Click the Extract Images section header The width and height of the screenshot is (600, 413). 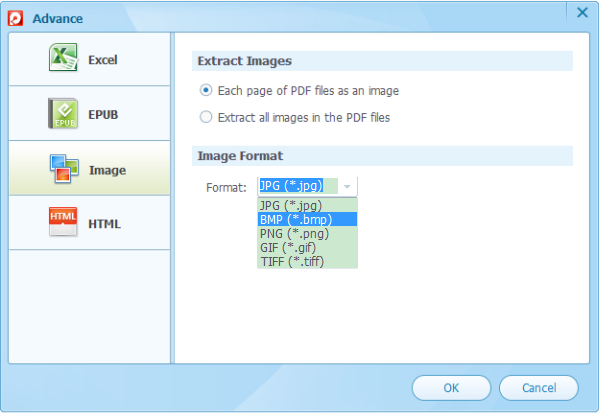[382, 61]
